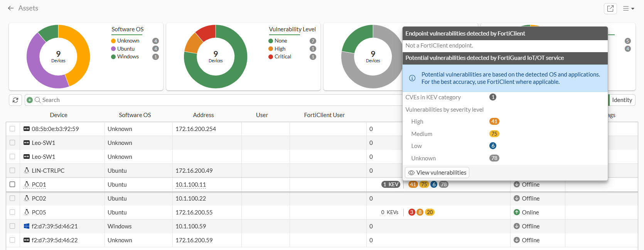
Task: Click the online status icon for PC05
Action: pyautogui.click(x=517, y=212)
